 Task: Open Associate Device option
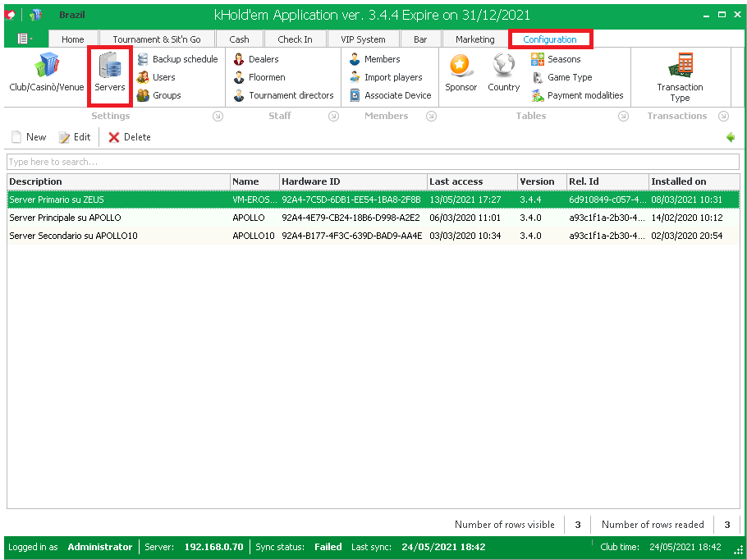coord(390,95)
